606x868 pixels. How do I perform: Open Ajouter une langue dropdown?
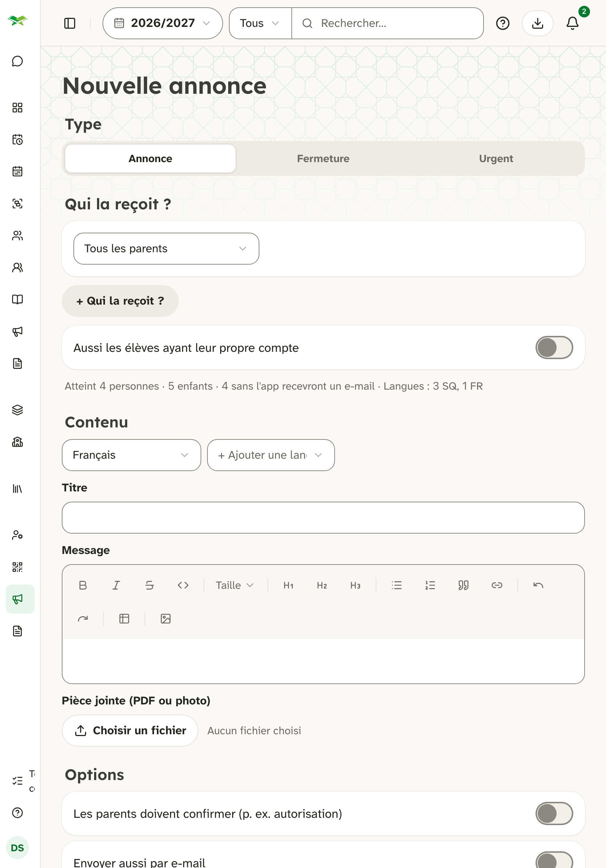[x=271, y=455]
